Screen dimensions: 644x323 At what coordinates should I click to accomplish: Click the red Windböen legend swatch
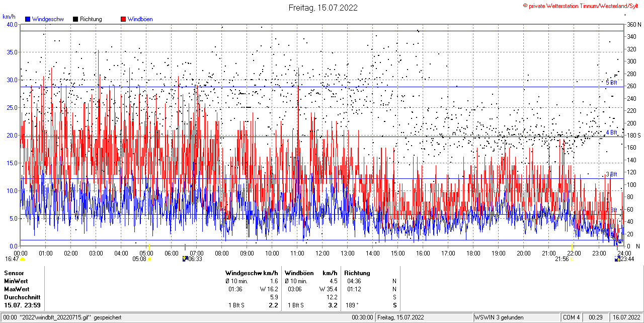(x=123, y=19)
